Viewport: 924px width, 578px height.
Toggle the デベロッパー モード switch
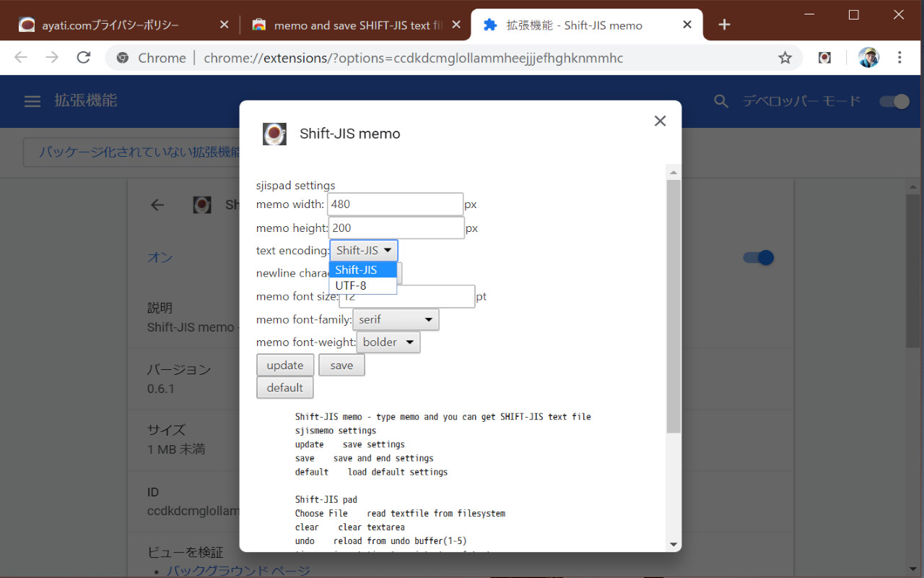(x=894, y=101)
